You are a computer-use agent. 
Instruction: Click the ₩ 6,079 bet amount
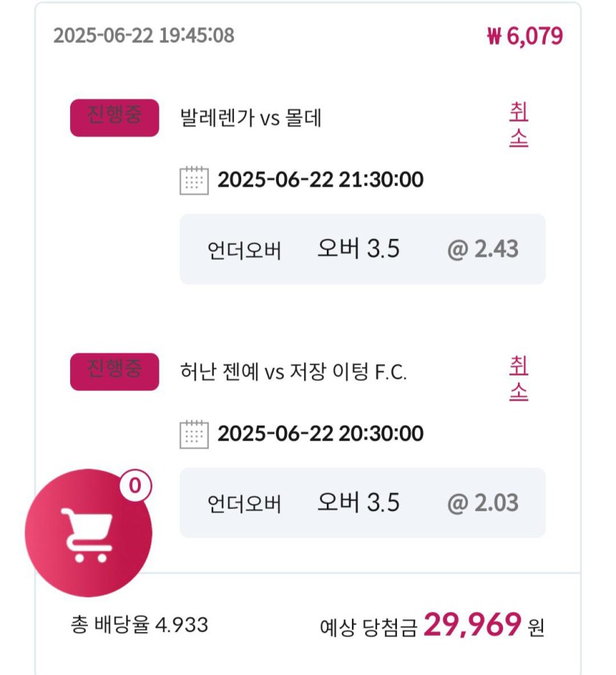pyautogui.click(x=525, y=35)
